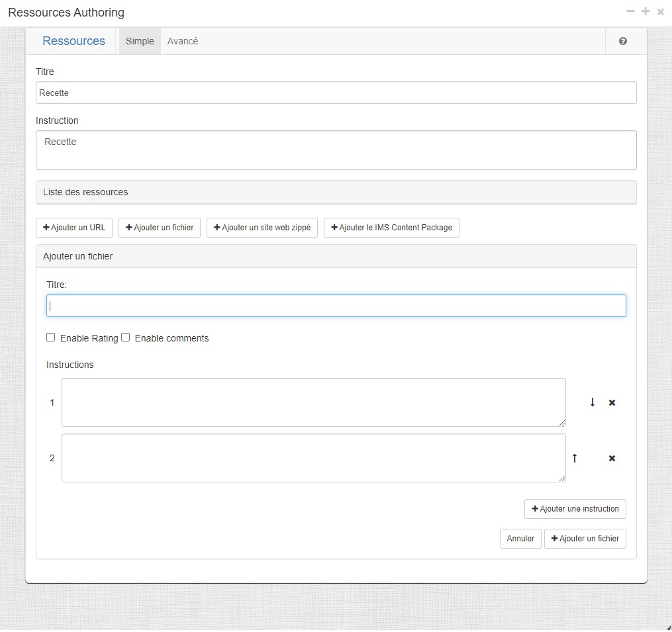Viewport: 672px width, 632px height.
Task: Click the window resize grip corner
Action: (668, 627)
